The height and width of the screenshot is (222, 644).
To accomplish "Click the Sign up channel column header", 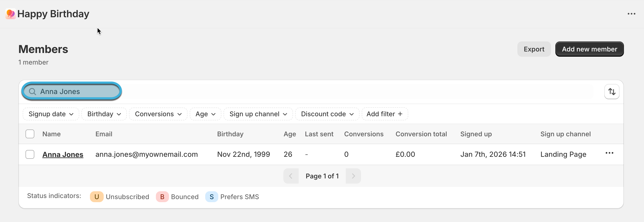I will [x=565, y=134].
